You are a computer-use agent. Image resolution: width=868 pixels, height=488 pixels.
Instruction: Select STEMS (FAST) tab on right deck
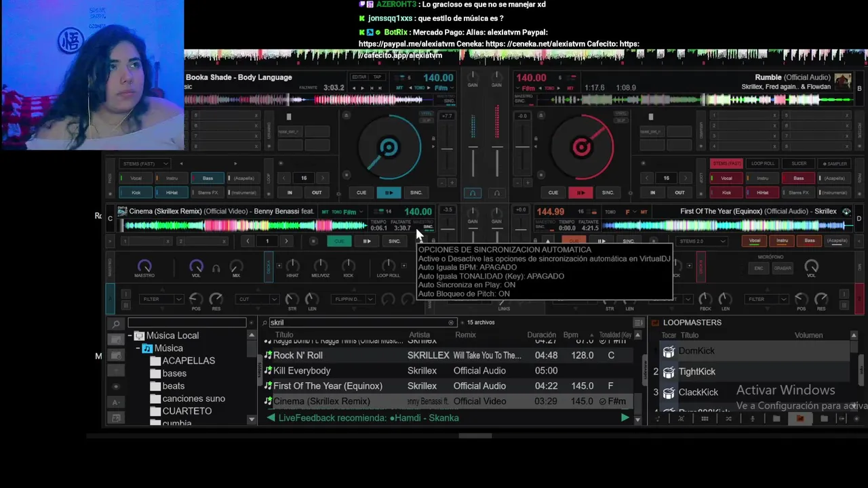[x=726, y=163]
